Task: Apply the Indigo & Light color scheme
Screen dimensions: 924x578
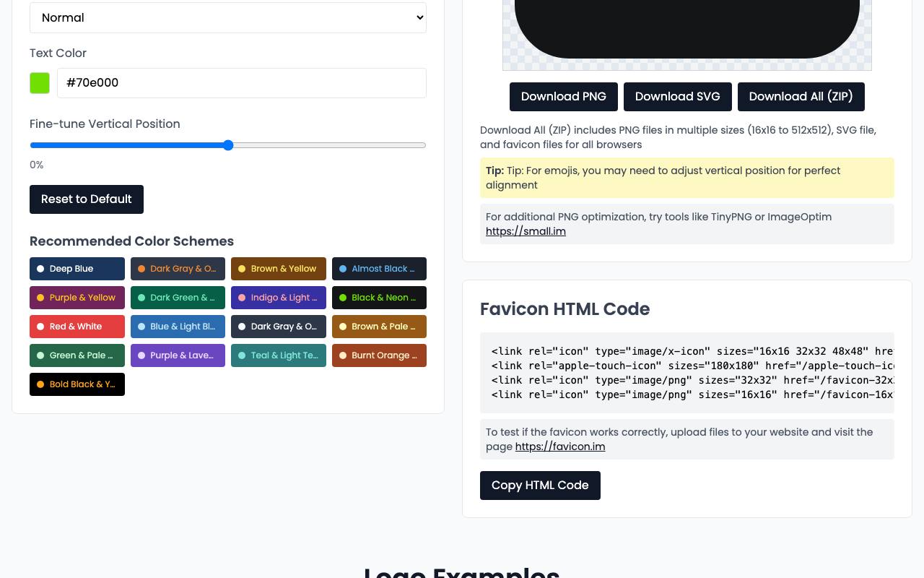Action: coord(279,298)
